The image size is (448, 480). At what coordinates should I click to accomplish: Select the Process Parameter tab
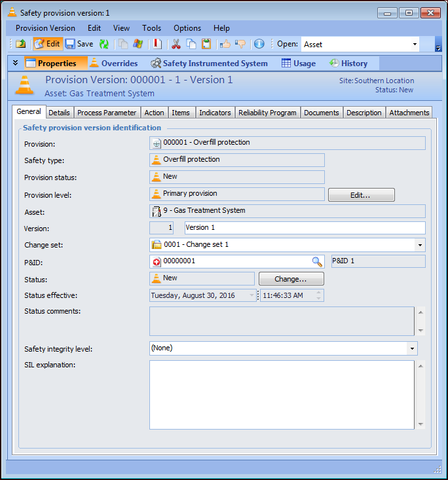[107, 113]
